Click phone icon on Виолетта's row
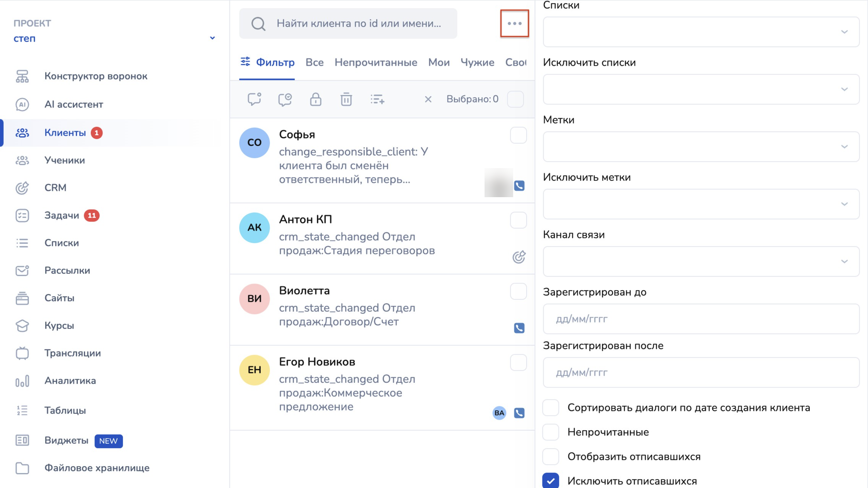The width and height of the screenshot is (868, 488). (x=519, y=328)
